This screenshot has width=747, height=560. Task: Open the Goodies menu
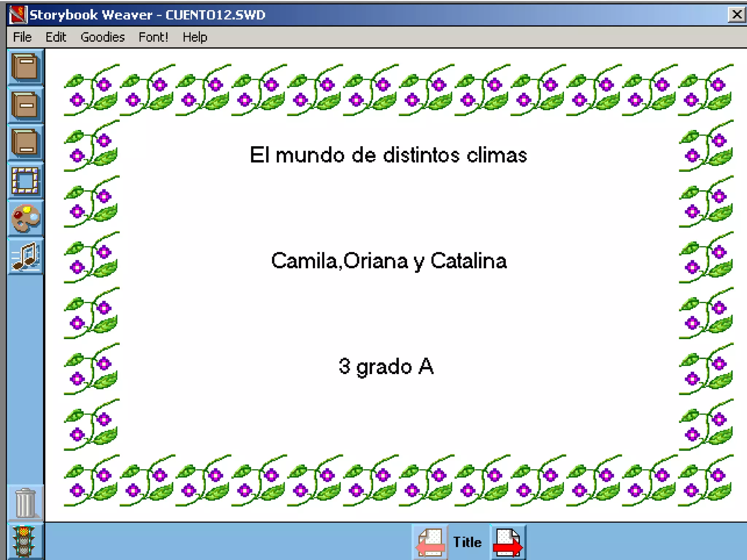(102, 37)
